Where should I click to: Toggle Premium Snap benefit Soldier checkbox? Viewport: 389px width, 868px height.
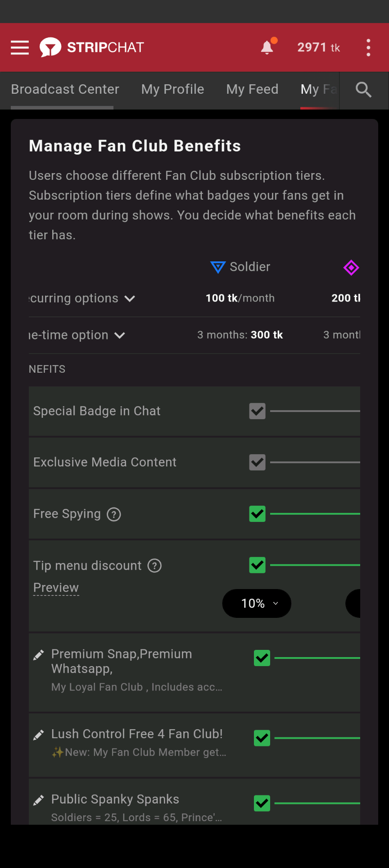[x=262, y=658]
